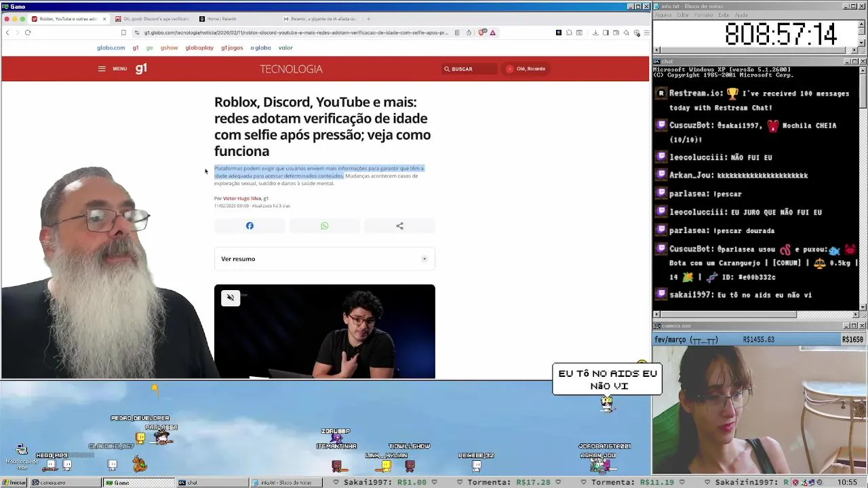Open Brave Shields lion icon

click(x=482, y=33)
